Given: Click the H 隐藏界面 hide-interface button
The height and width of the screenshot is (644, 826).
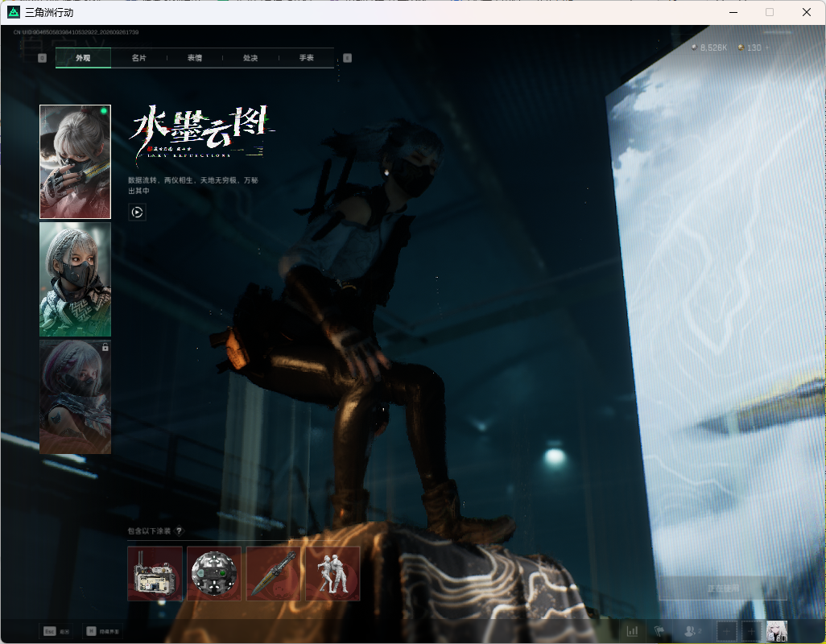Looking at the screenshot, I should coord(103,631).
